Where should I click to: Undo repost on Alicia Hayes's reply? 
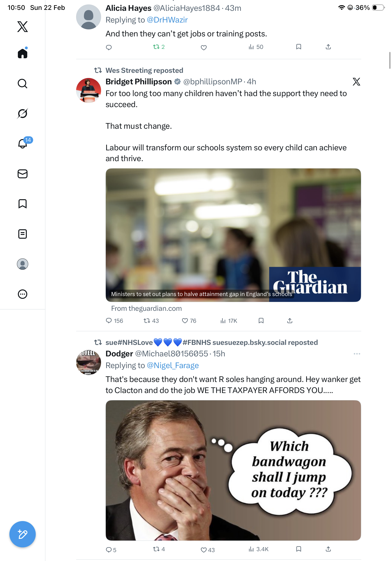(x=156, y=47)
